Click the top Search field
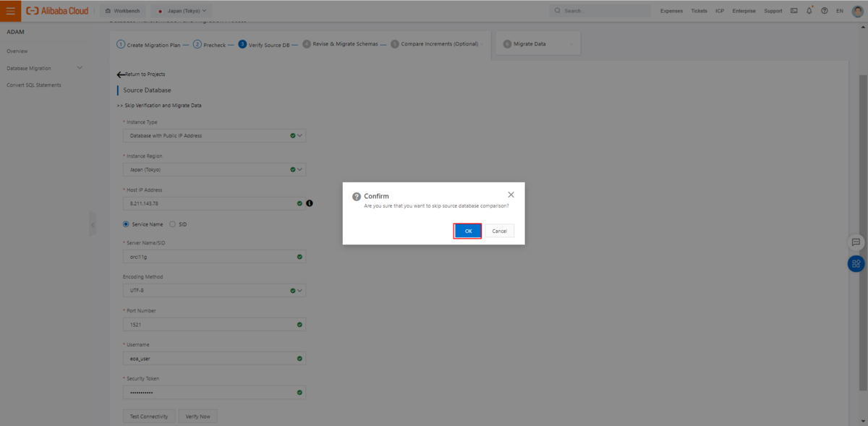This screenshot has width=868, height=426. click(x=600, y=11)
